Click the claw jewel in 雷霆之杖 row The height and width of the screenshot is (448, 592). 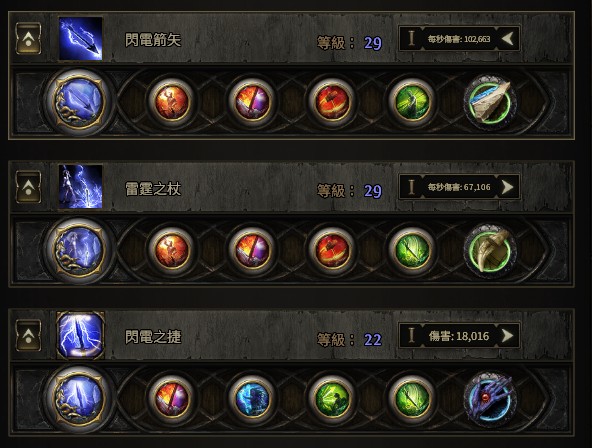pyautogui.click(x=490, y=250)
